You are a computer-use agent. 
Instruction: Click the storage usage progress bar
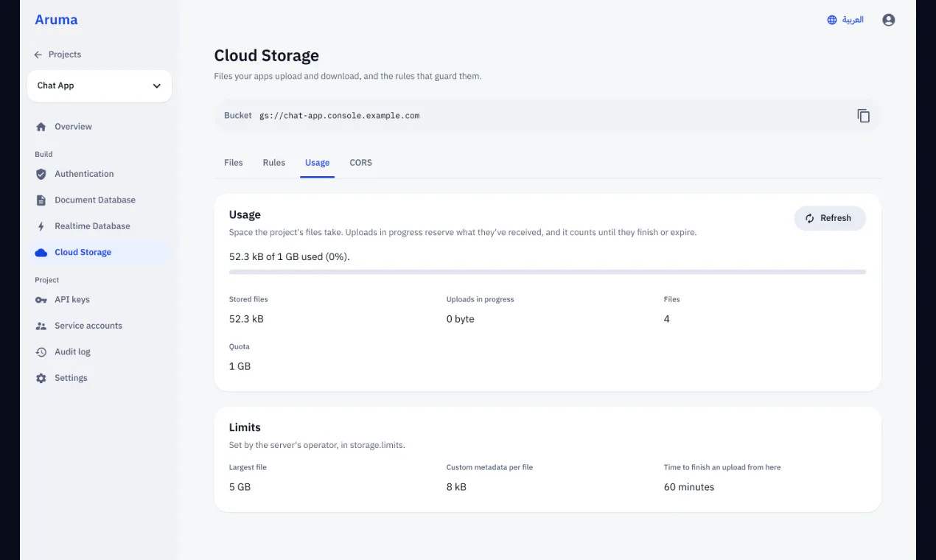click(548, 272)
